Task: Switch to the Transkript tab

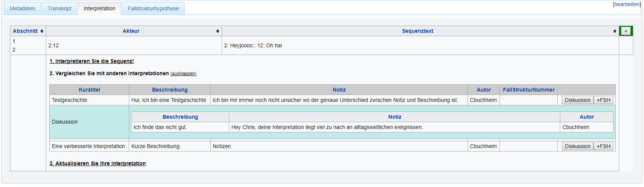Action: (x=59, y=8)
